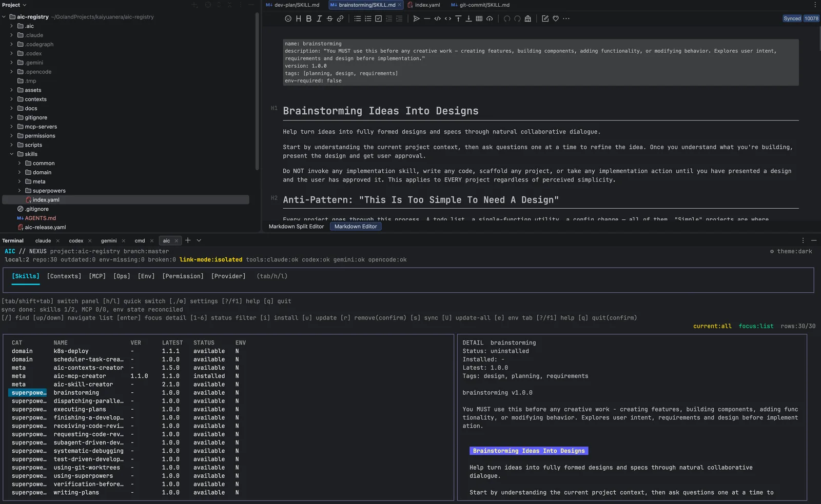Undo last edit in markdown editor

point(507,18)
